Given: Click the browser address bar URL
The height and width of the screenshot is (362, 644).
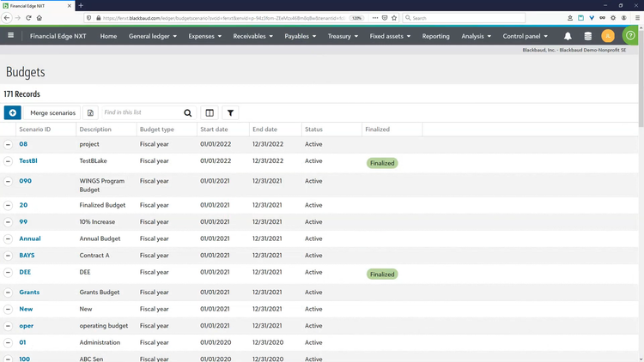Looking at the screenshot, I should 224,18.
